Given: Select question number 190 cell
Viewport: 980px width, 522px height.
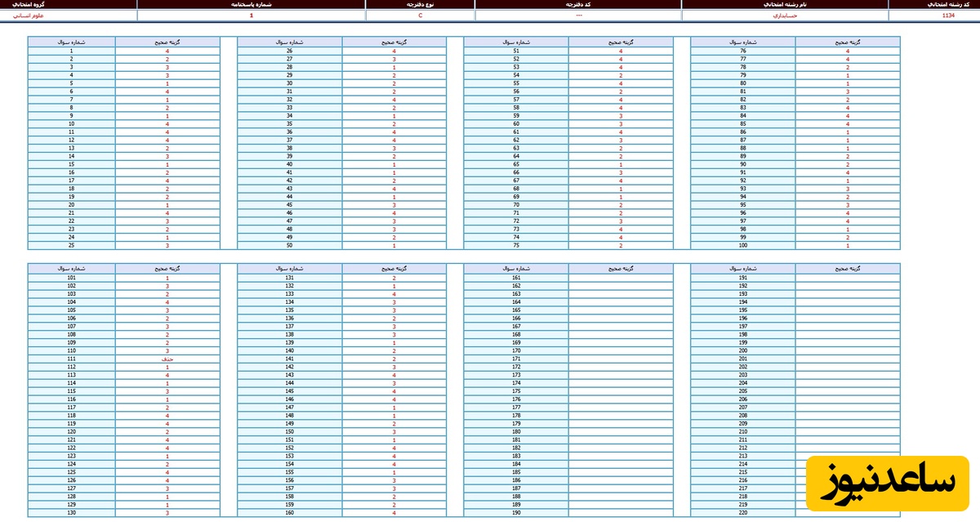Looking at the screenshot, I should 516,512.
